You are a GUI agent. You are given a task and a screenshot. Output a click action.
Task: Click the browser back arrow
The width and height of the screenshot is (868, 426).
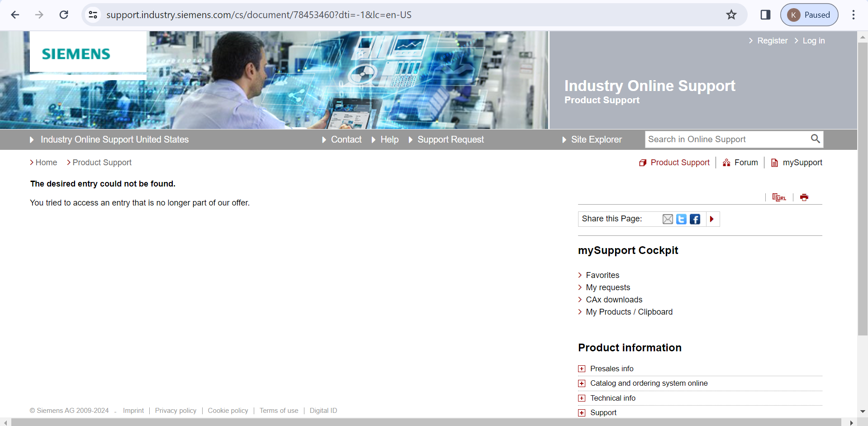(15, 15)
